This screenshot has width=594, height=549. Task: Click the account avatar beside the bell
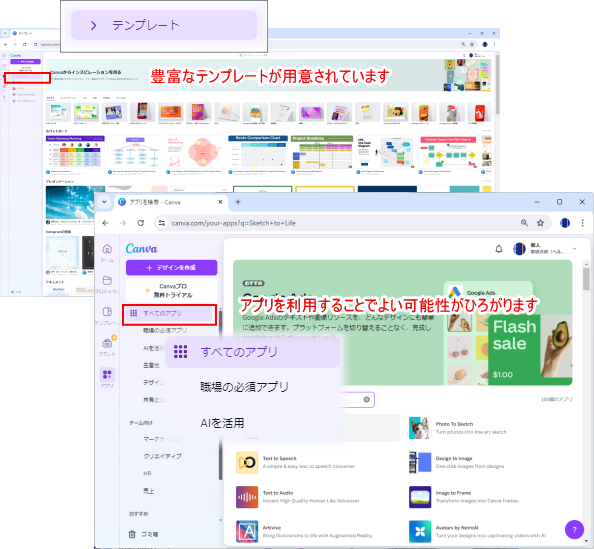[x=519, y=249]
